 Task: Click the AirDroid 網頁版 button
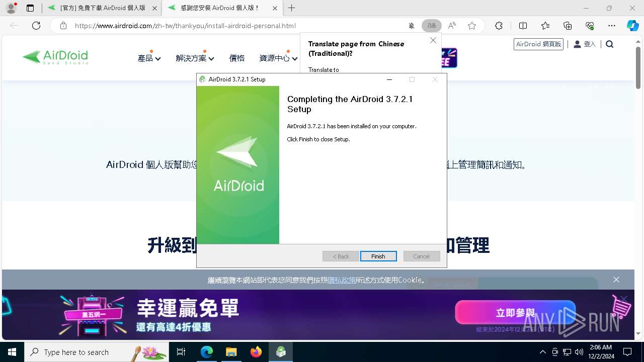[538, 44]
